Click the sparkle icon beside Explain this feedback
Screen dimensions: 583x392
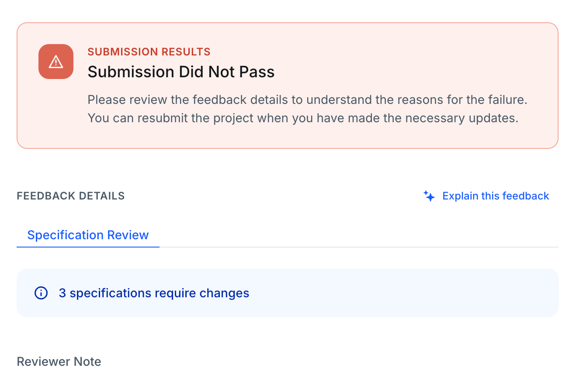(429, 196)
